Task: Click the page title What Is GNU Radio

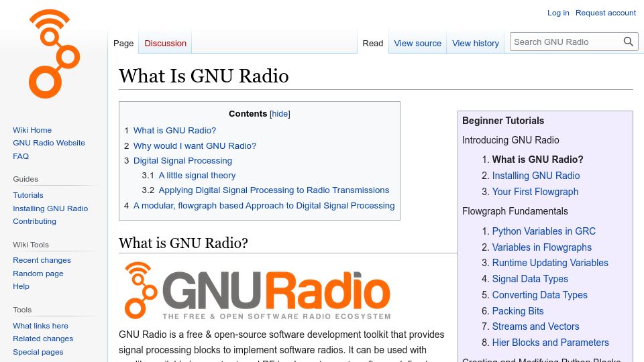Action: tap(204, 76)
